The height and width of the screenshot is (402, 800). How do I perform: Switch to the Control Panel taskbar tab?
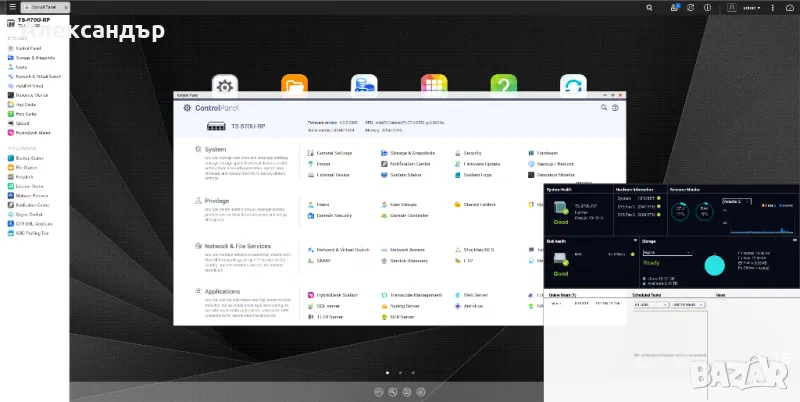tap(43, 8)
